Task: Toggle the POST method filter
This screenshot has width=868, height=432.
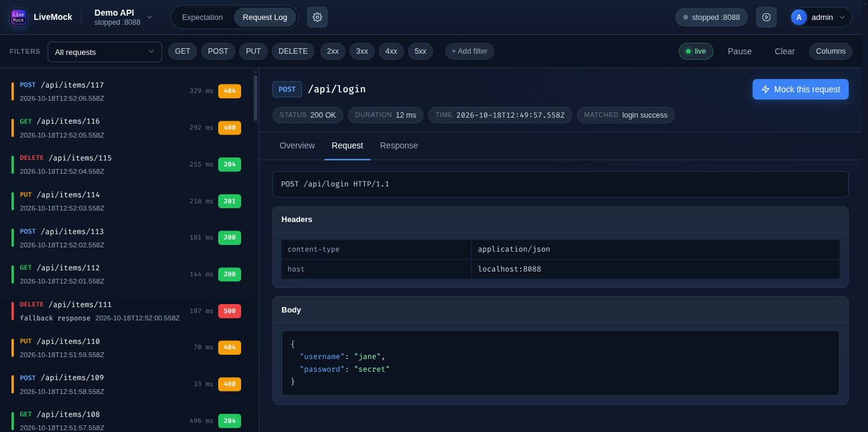Action: [218, 51]
